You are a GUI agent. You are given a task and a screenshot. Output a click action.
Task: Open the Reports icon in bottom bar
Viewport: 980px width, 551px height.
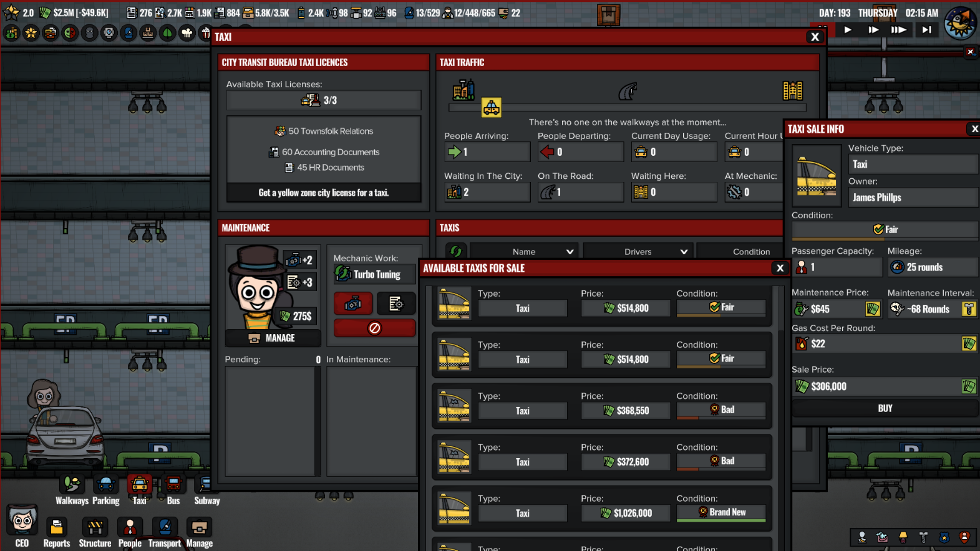click(x=56, y=528)
